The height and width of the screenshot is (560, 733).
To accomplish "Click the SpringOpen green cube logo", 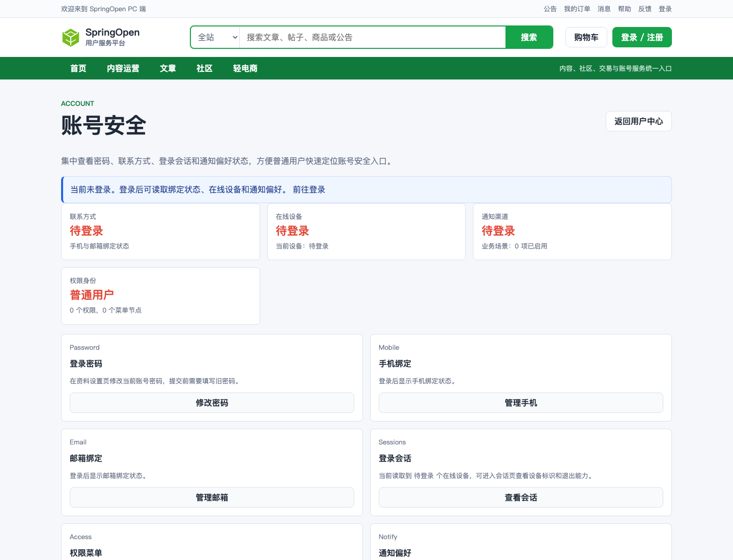I will tap(71, 37).
